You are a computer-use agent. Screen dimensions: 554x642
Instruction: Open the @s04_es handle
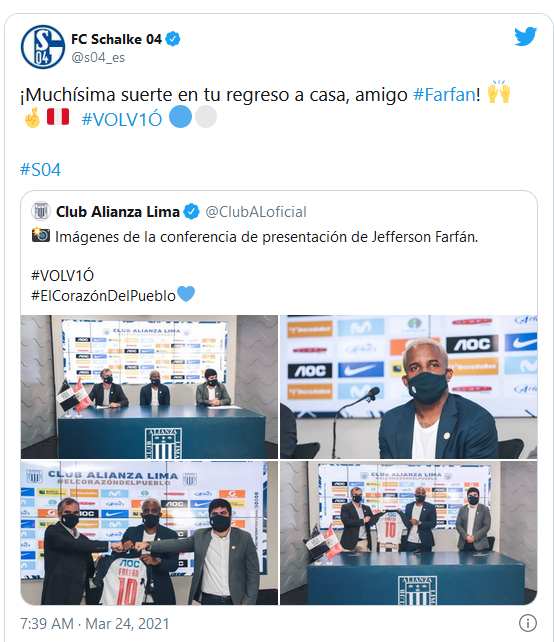pyautogui.click(x=98, y=58)
